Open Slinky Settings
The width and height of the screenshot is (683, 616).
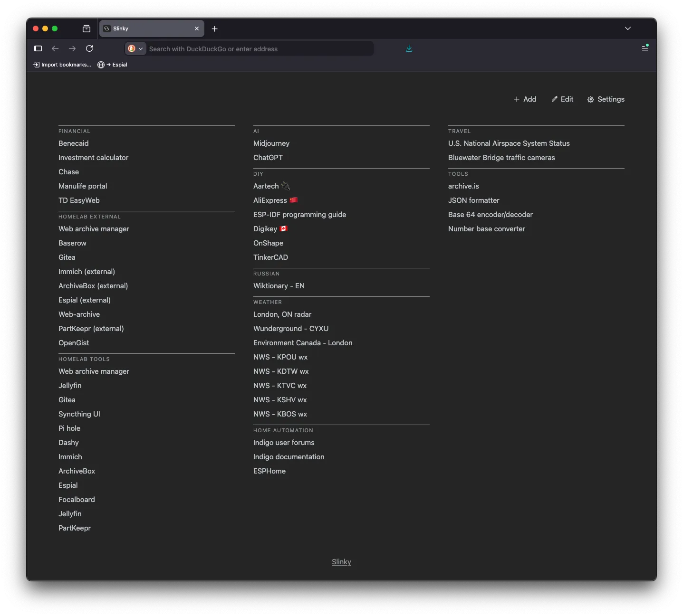(x=606, y=99)
